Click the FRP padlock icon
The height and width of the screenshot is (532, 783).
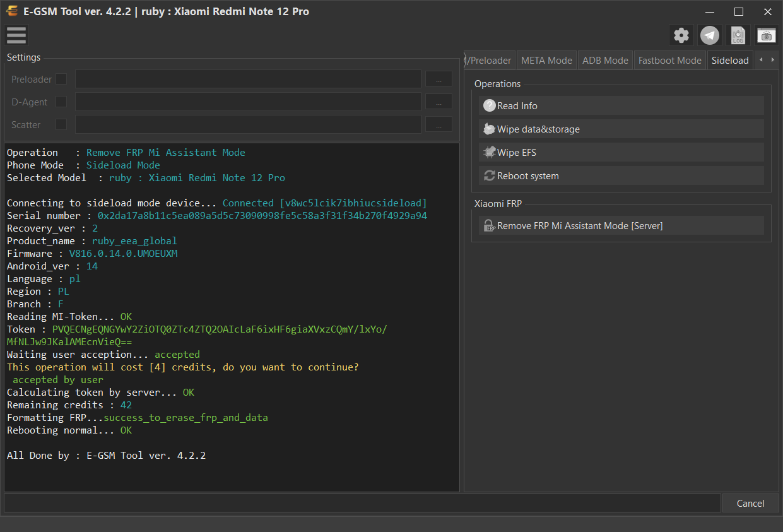490,226
